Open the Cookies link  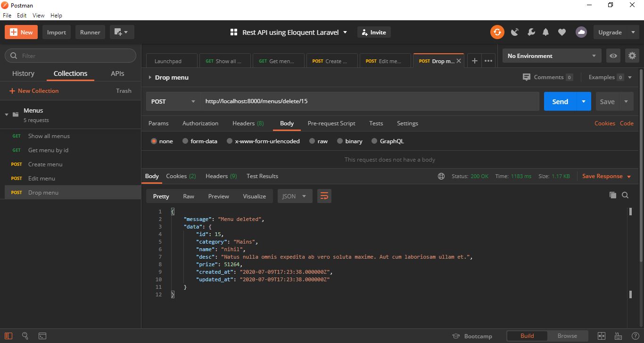pyautogui.click(x=604, y=123)
